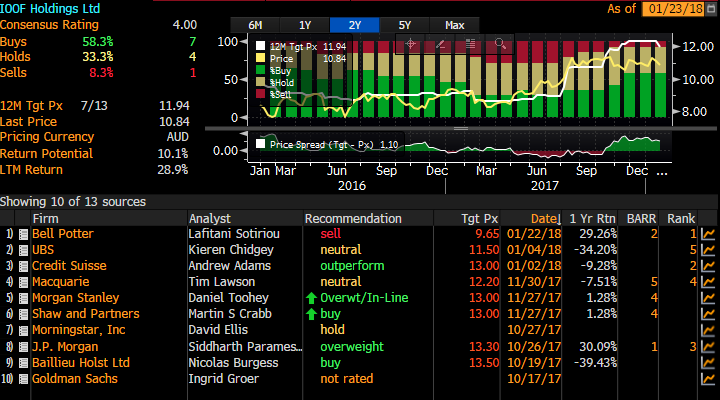Open the chart legend list icon

469,44
